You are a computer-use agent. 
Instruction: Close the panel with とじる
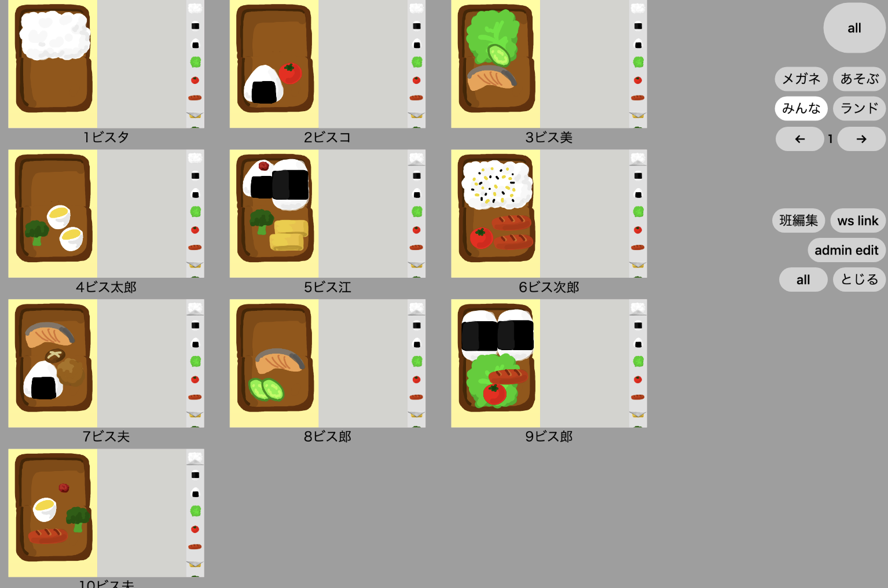[860, 280]
